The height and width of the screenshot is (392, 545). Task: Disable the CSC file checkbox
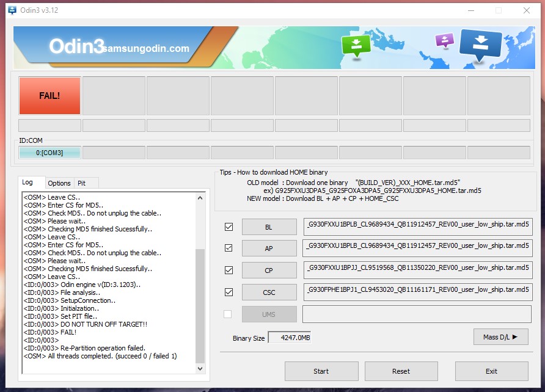(229, 292)
